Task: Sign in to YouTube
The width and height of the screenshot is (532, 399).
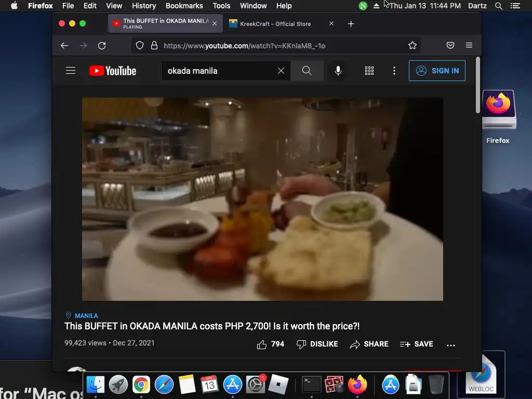Action: pos(437,71)
